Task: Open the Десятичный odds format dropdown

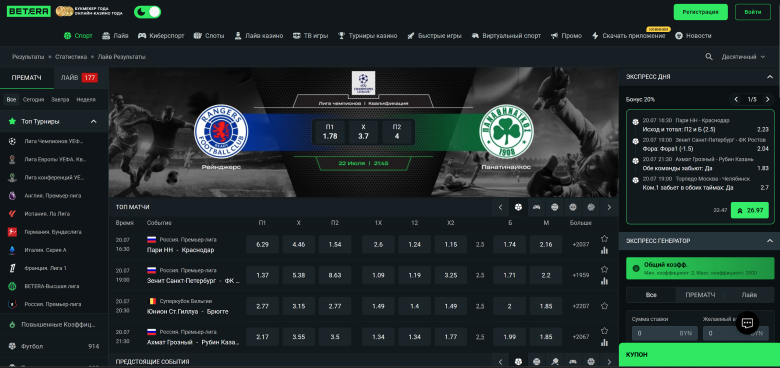Action: click(743, 57)
